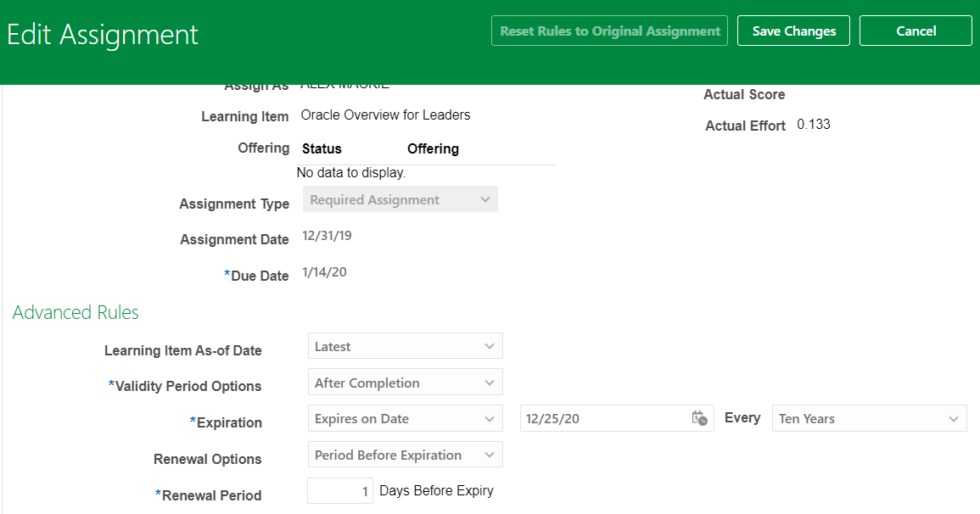Click Oracle Overview for Leaders text

tap(385, 115)
